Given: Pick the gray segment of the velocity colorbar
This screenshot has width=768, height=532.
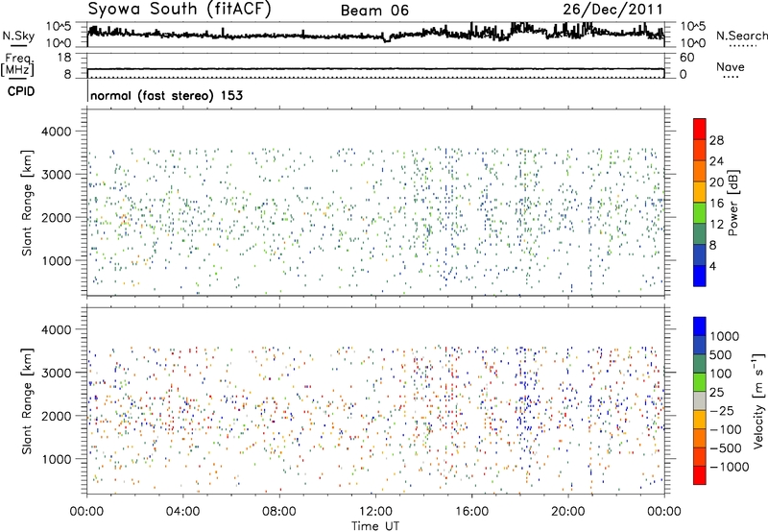Looking at the screenshot, I should click(700, 401).
